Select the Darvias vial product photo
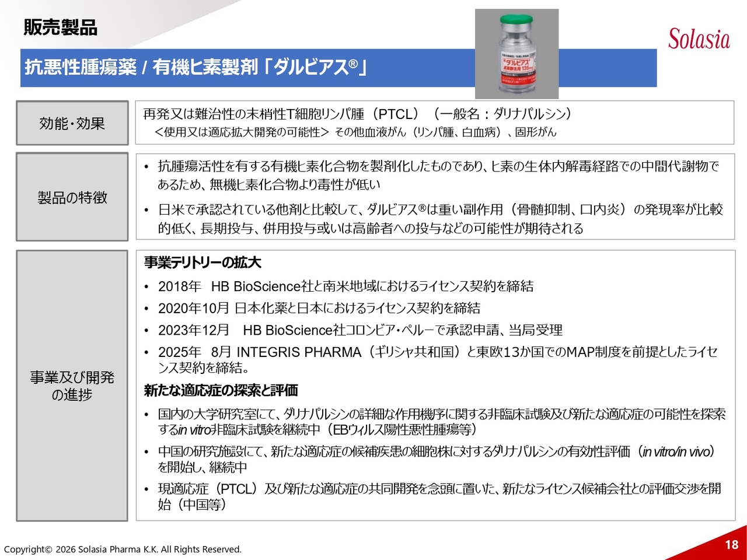747x560 pixels. click(516, 54)
